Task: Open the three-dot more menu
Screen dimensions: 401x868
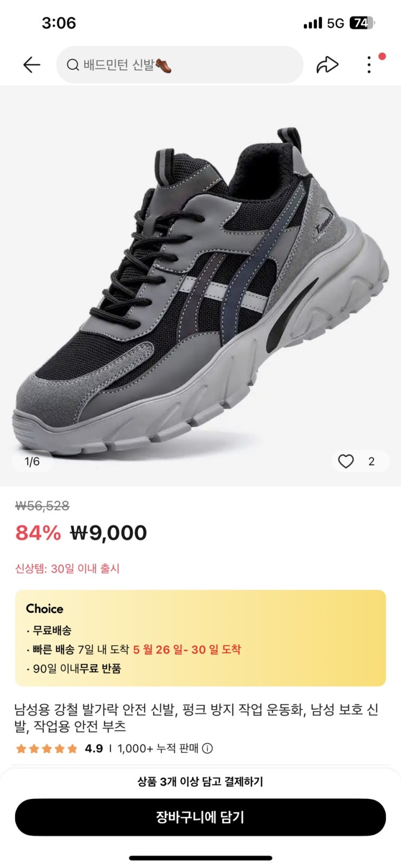Action: tap(369, 65)
